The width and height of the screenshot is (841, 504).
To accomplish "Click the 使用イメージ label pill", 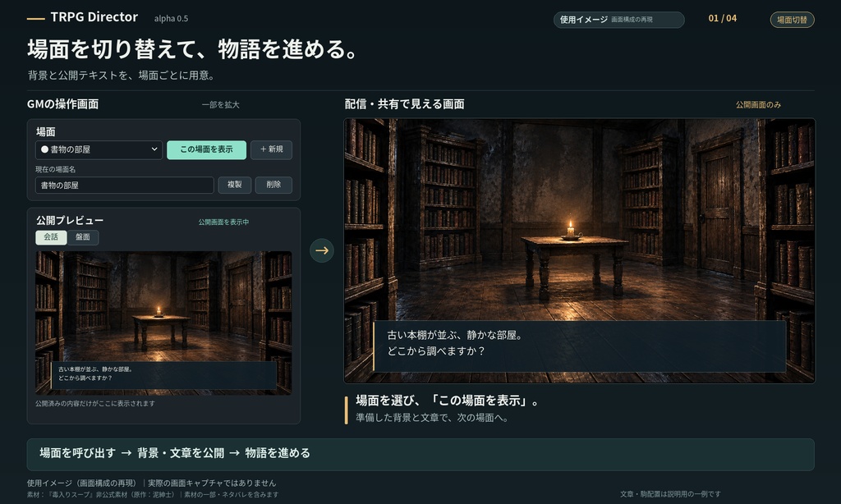I will [619, 20].
